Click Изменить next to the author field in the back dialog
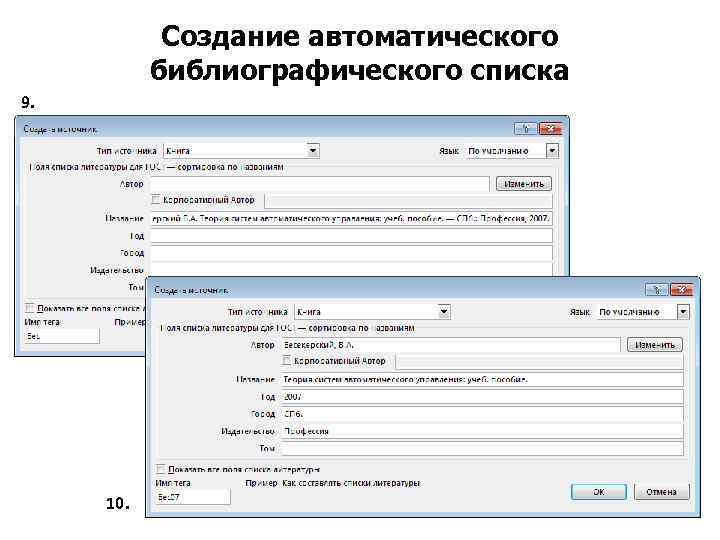This screenshot has height=540, width=720. click(x=524, y=184)
